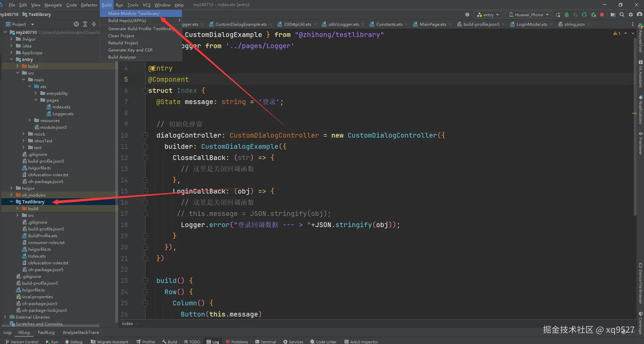Expand all nodes in Project panel
The width and height of the screenshot is (644, 344).
coord(85,24)
